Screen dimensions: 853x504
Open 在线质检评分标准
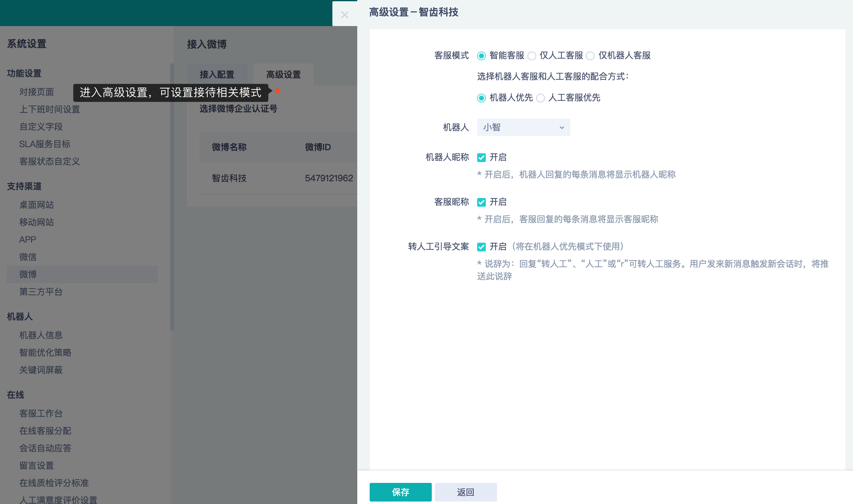[x=54, y=483]
